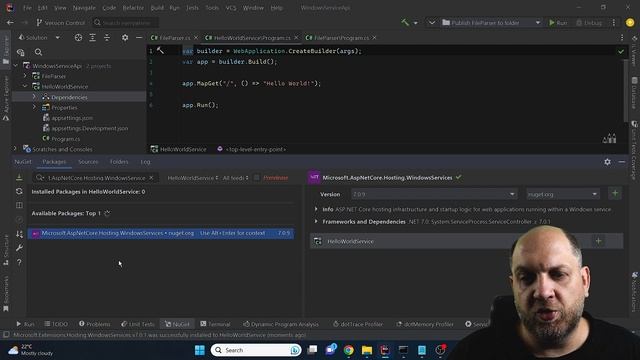Viewport: 640px width, 360px height.
Task: Expand the FileParser project node
Action: click(x=25, y=76)
